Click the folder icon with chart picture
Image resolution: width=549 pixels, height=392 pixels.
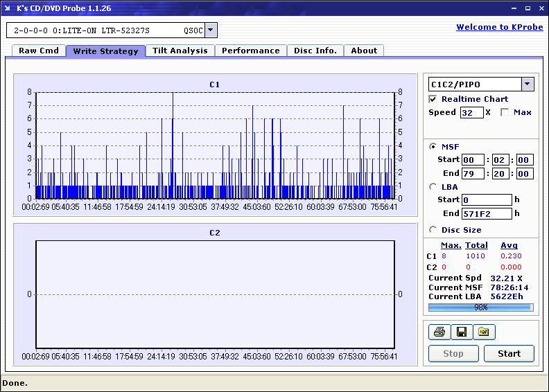pos(484,332)
